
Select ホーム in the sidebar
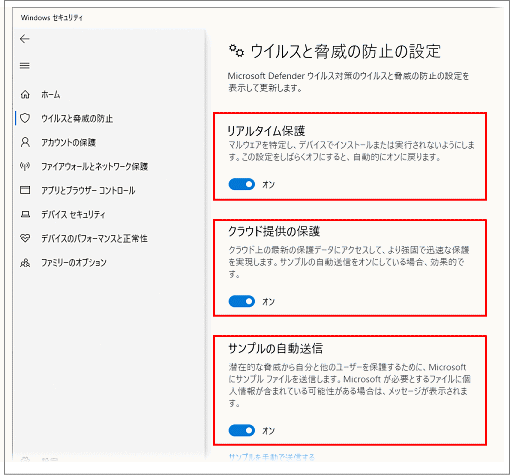[x=51, y=95]
